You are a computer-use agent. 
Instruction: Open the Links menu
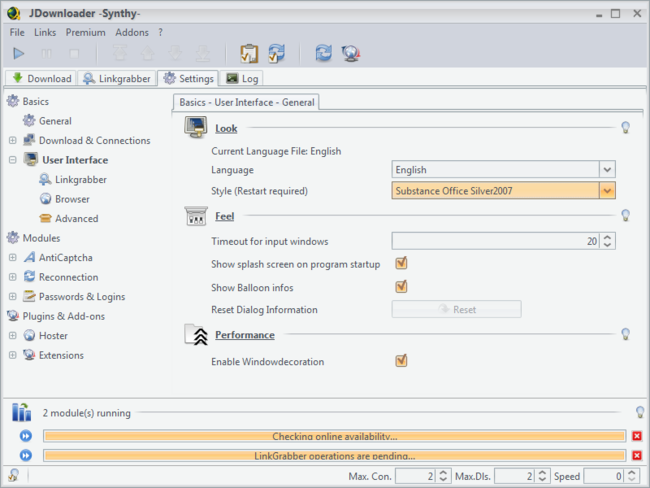click(45, 32)
